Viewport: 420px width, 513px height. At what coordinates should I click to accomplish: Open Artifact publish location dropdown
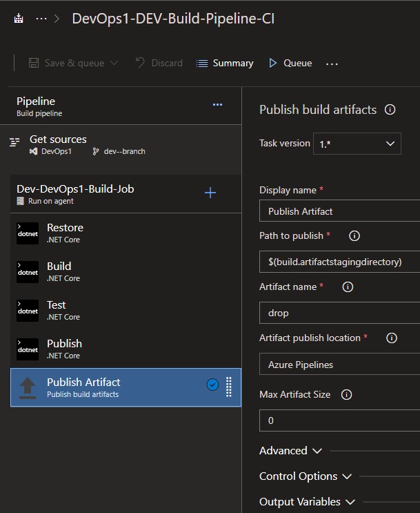tap(339, 364)
